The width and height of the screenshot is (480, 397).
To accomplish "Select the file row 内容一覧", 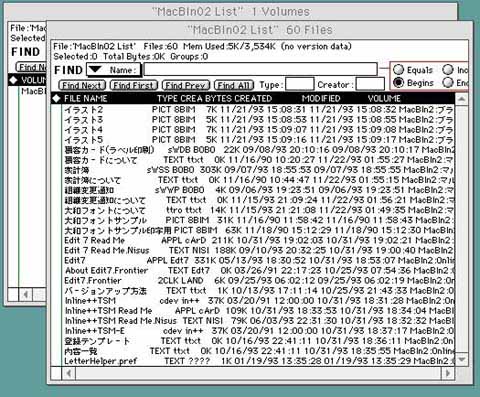I will click(x=259, y=351).
